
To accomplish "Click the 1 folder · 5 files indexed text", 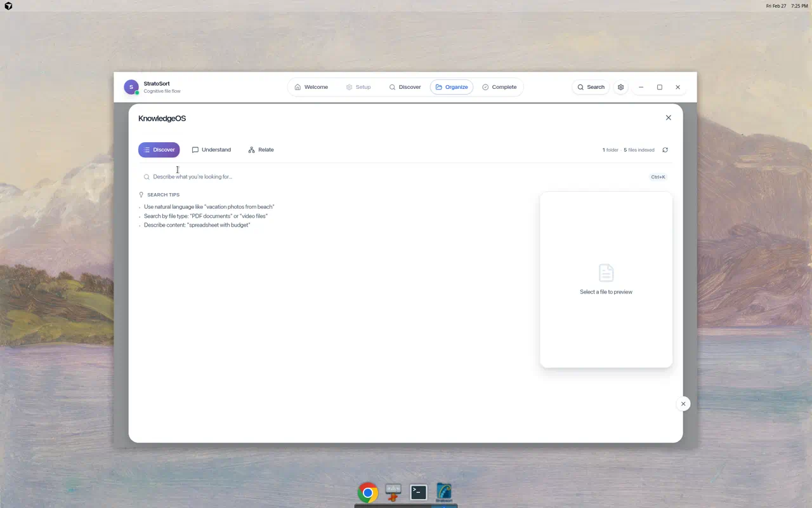I will 628,149.
